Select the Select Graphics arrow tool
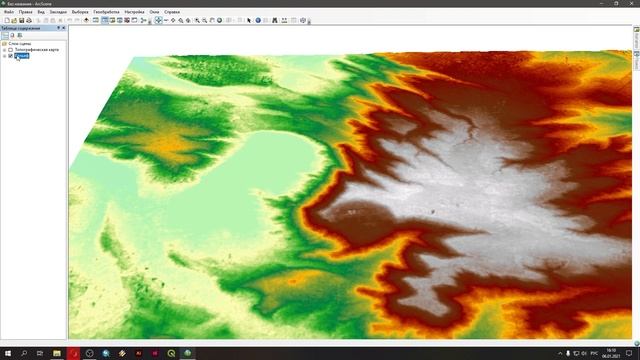Screen dimensions: 640x360 249,20
